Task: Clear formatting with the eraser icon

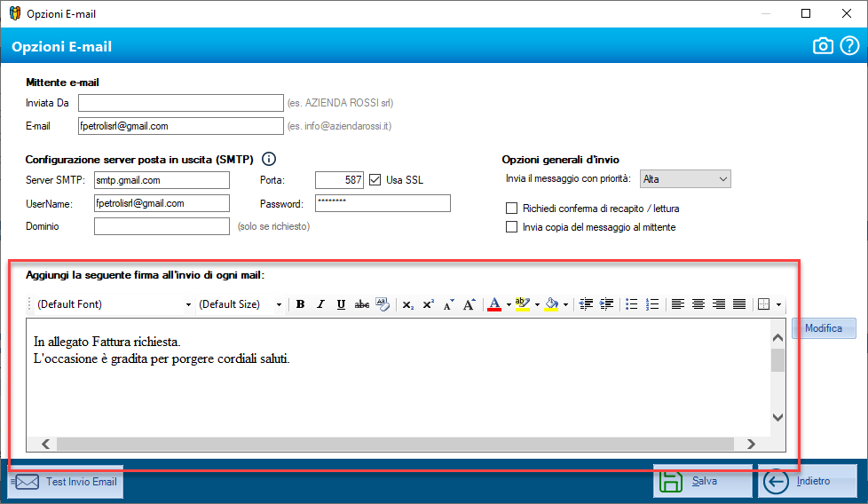Action: tap(383, 304)
